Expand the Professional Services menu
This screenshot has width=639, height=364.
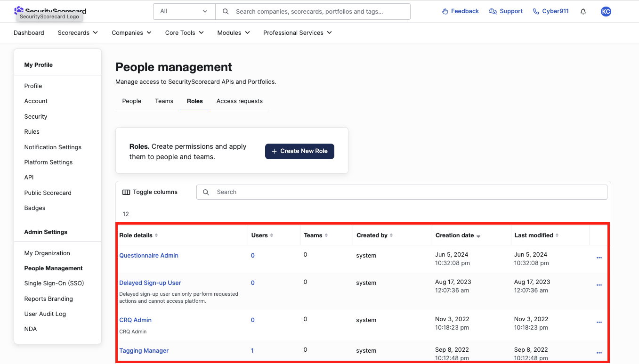297,33
